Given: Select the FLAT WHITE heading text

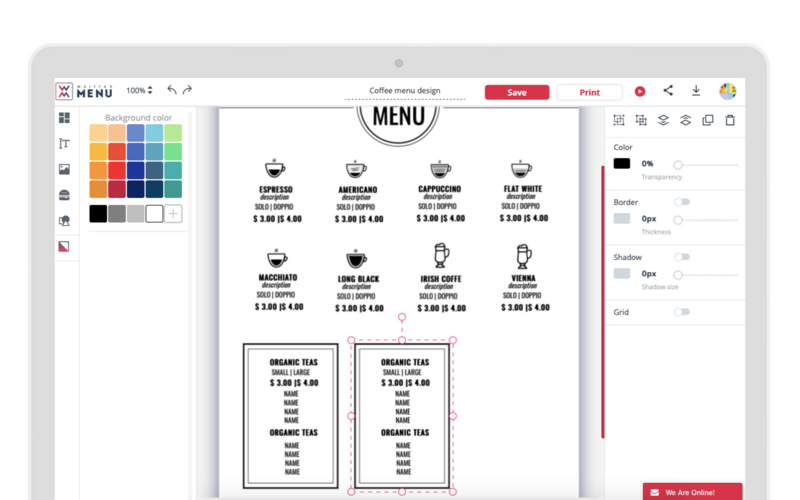Looking at the screenshot, I should (523, 189).
